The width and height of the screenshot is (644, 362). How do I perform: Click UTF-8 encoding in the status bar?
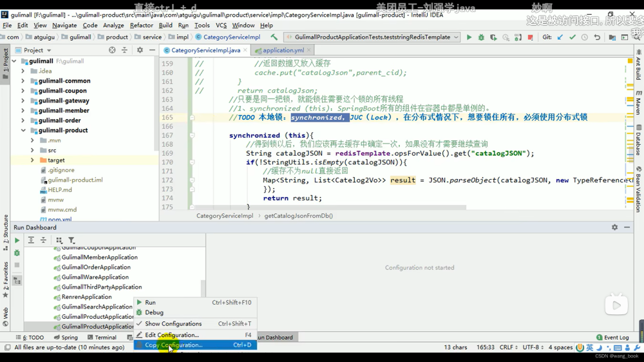click(x=533, y=347)
